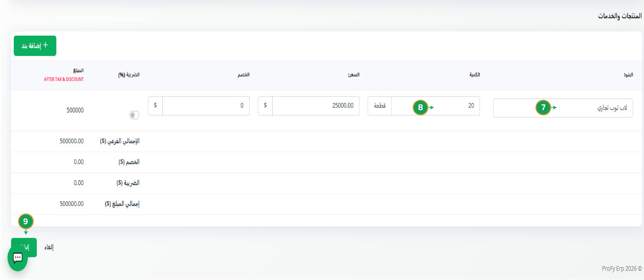Viewport: 644px width, 280px height.
Task: Click the المبلغ column header
Action: point(78,70)
